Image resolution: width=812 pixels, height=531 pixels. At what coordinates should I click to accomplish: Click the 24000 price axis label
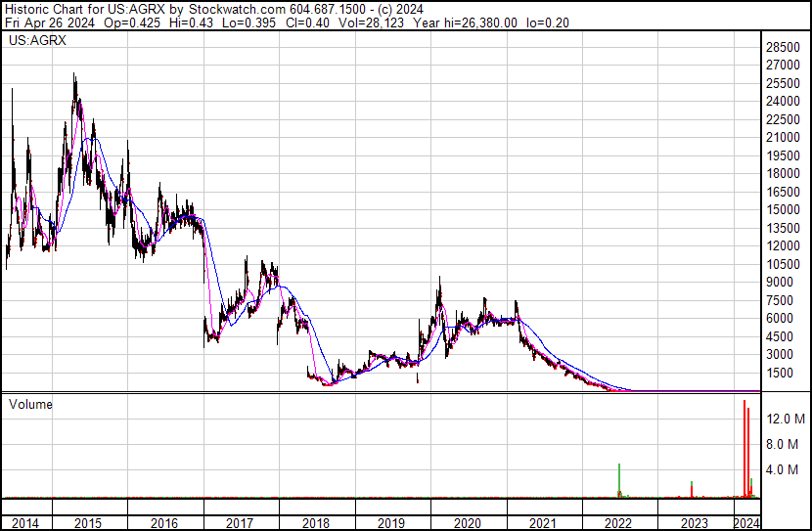click(x=783, y=102)
